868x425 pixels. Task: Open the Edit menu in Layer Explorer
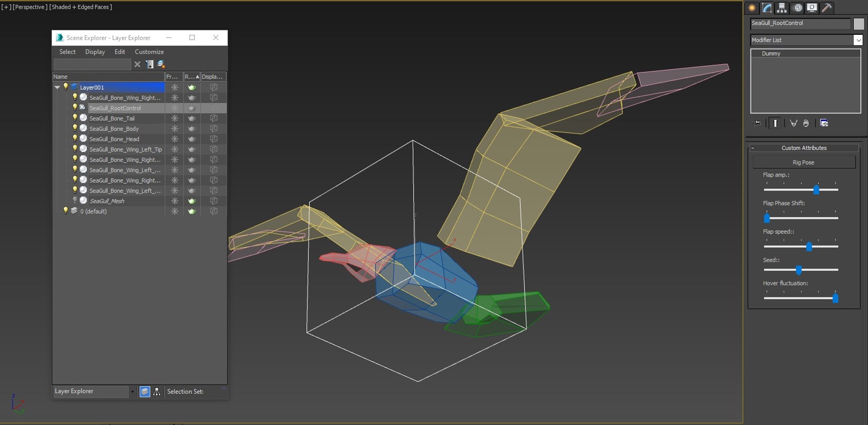[x=120, y=52]
